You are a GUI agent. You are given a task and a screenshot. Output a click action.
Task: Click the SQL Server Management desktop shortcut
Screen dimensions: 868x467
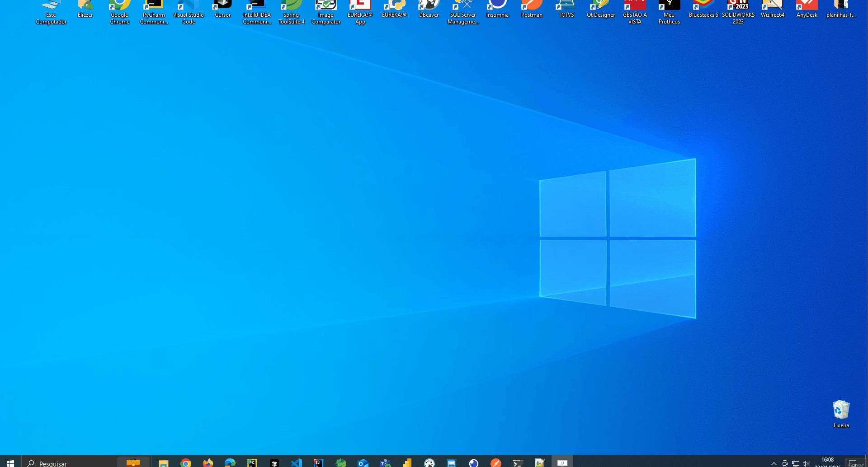(463, 12)
